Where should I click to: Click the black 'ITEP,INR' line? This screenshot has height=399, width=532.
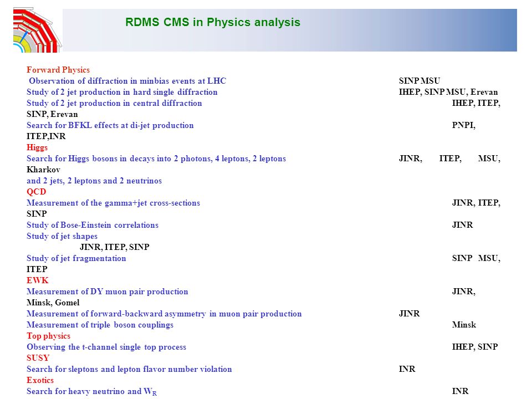click(x=46, y=136)
